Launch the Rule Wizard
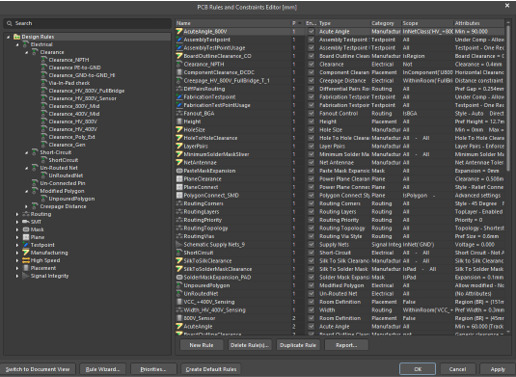This screenshot has width=516, height=377. pyautogui.click(x=103, y=369)
